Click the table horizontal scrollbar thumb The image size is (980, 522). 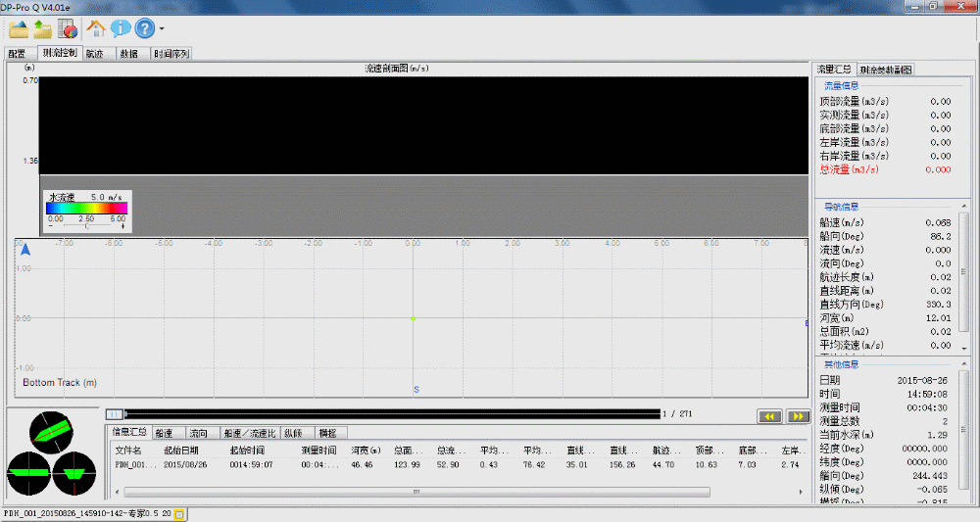point(416,492)
